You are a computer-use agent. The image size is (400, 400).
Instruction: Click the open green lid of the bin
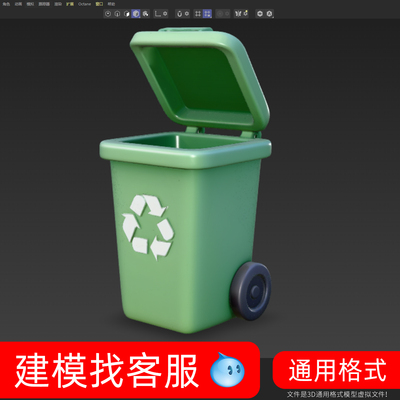[199, 79]
